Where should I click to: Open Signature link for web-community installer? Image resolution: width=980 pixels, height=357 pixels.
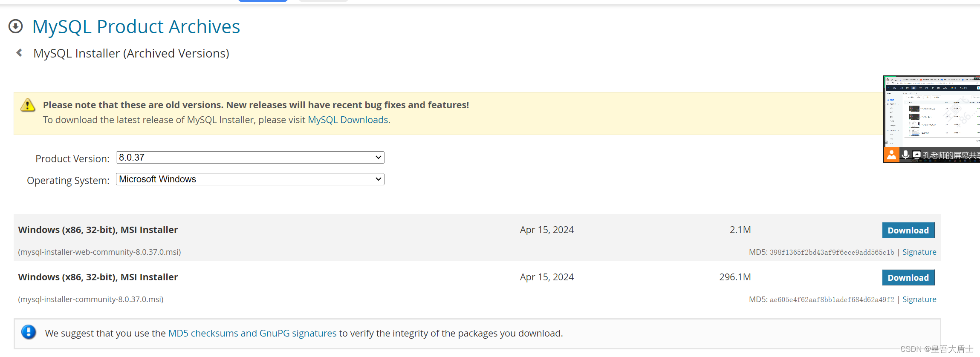[x=919, y=252]
